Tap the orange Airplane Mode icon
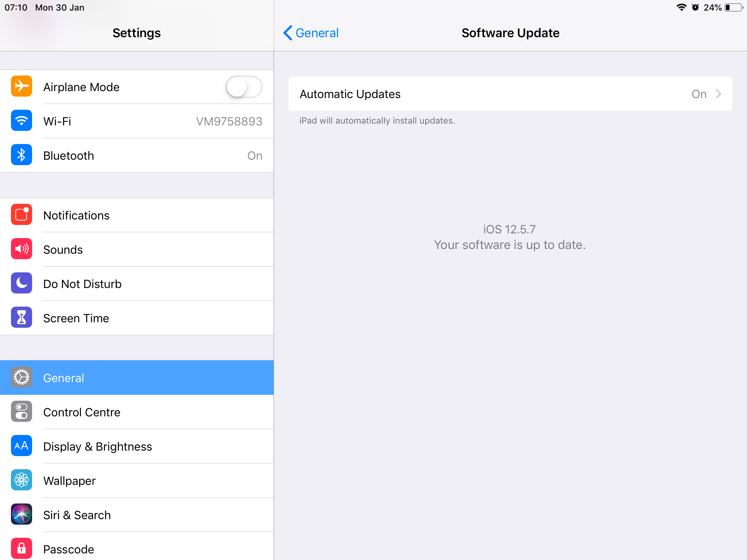Image resolution: width=747 pixels, height=560 pixels. click(x=22, y=86)
